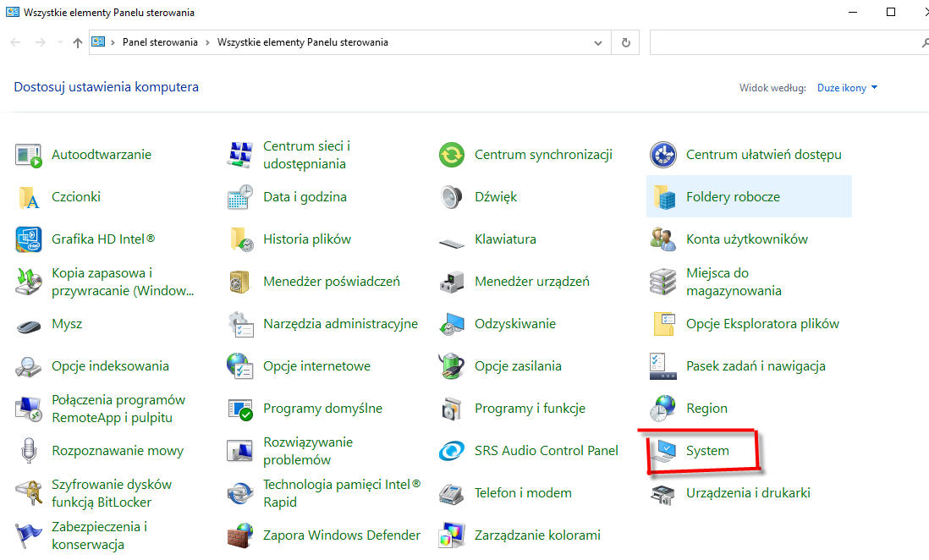Open the Programy i funkcje link

530,409
